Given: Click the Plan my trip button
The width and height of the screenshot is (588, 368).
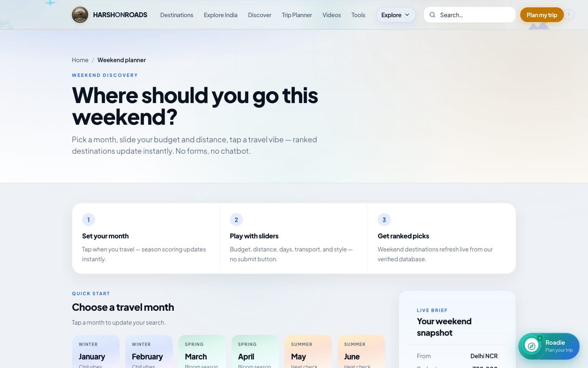Looking at the screenshot, I should click(x=542, y=15).
